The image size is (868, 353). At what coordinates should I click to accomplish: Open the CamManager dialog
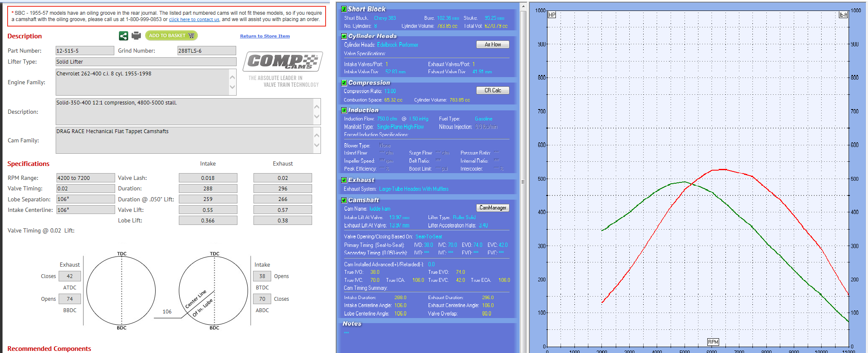(x=493, y=208)
